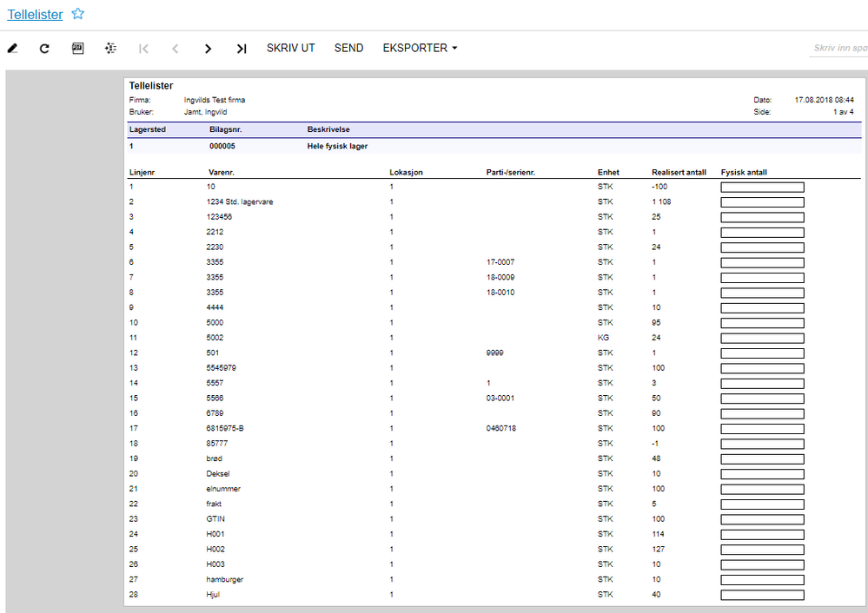Select the voucher number '000005'
868x613 pixels.
pyautogui.click(x=222, y=146)
